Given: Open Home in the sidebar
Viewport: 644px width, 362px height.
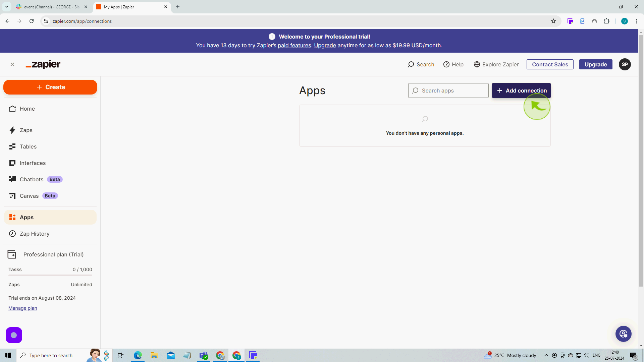Looking at the screenshot, I should [x=50, y=109].
